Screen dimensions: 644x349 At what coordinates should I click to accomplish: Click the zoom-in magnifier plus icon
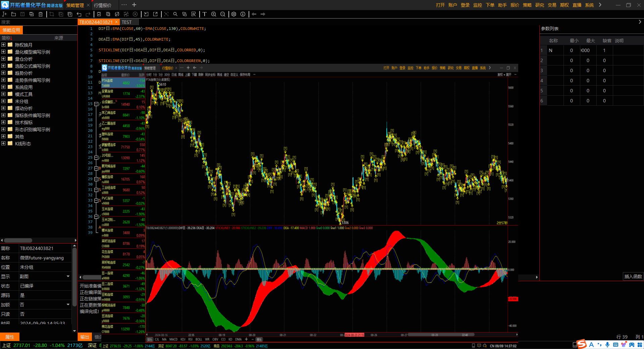[x=214, y=14]
